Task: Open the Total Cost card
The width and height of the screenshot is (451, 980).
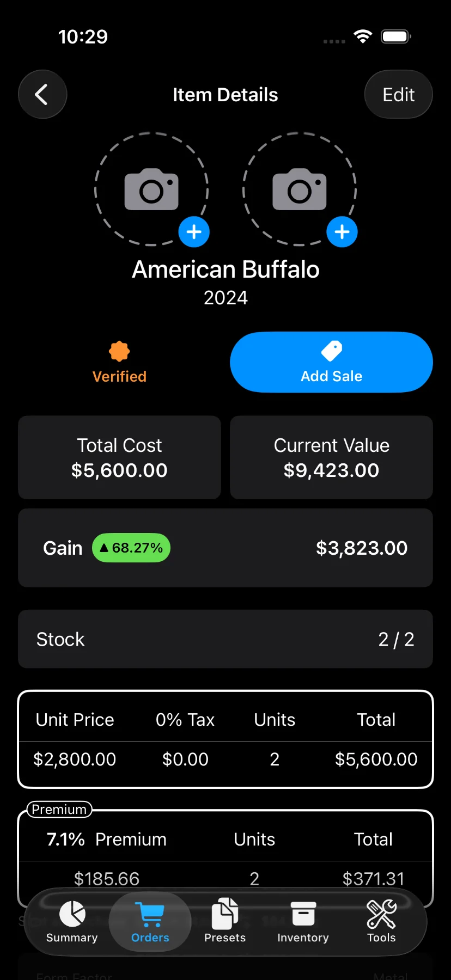Action: pos(119,457)
